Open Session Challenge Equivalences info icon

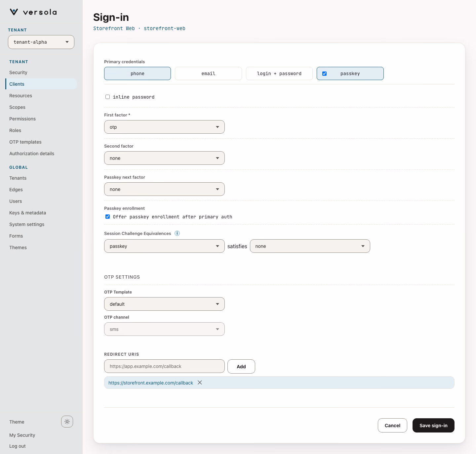(x=177, y=233)
